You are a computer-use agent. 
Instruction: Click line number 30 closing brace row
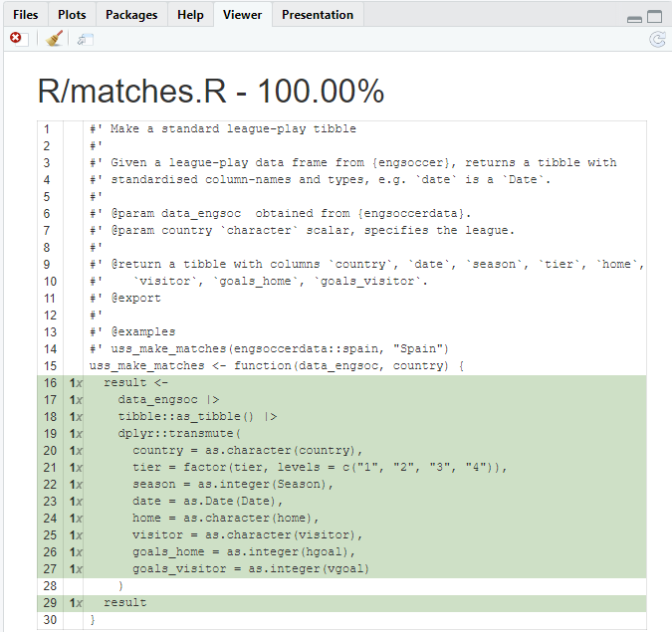point(49,620)
